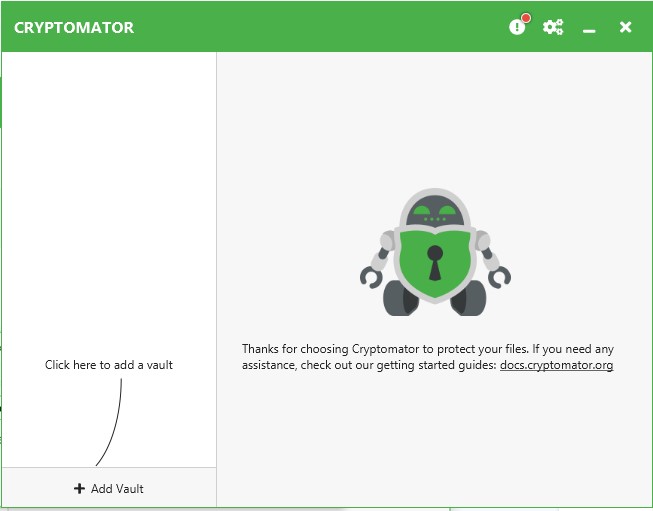The image size is (653, 511).
Task: Click the plus icon beside Add Vault
Action: [79, 488]
